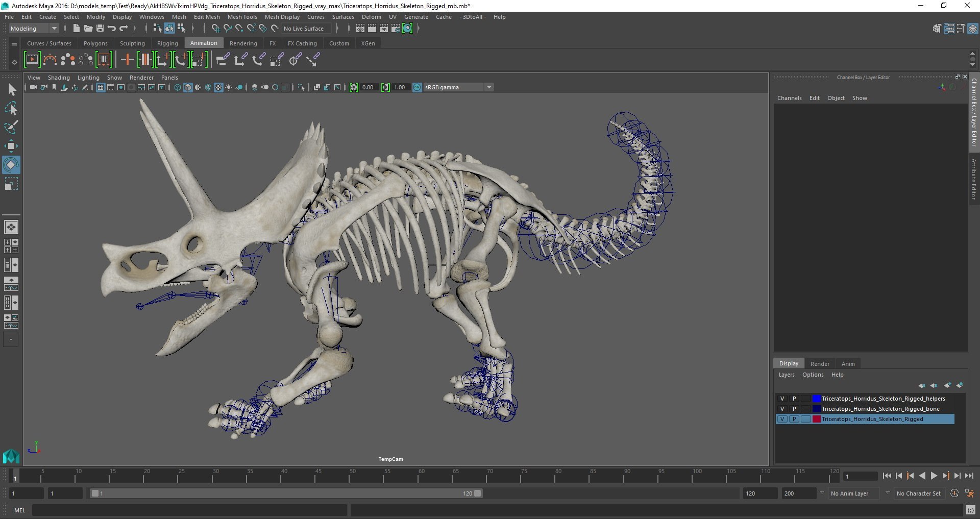Open the shelf tab switcher menu icon
980x519 pixels.
coord(14,44)
